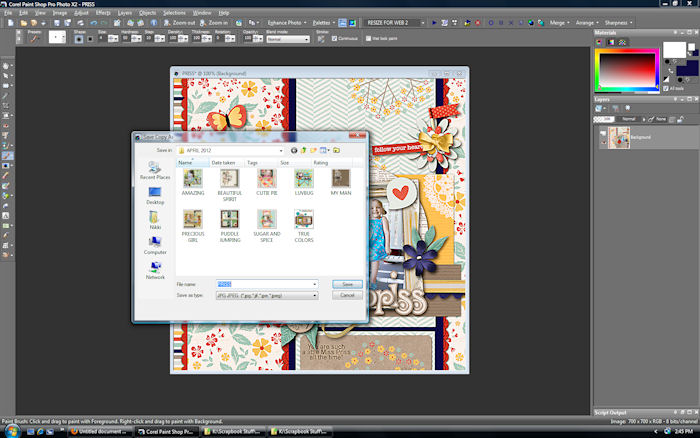Screen dimensions: 700x438
Task: Sort files by Size column header
Action: click(294, 163)
